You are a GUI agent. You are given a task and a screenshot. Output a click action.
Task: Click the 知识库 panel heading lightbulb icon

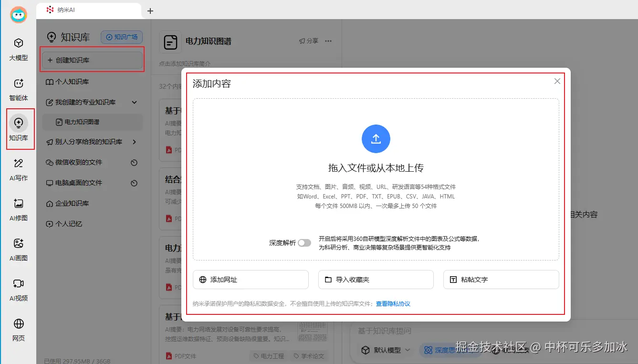point(51,37)
